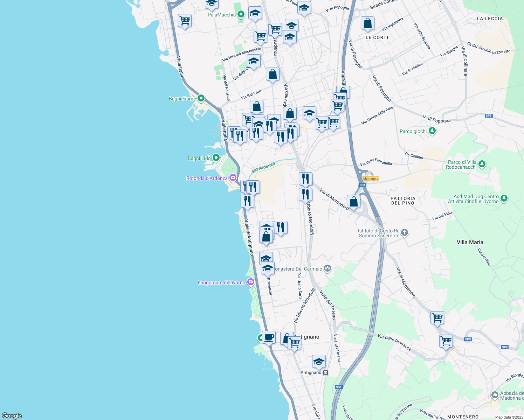Select the Via Urano Sarti street label
Screen dimensions: 524x420
[299, 286]
